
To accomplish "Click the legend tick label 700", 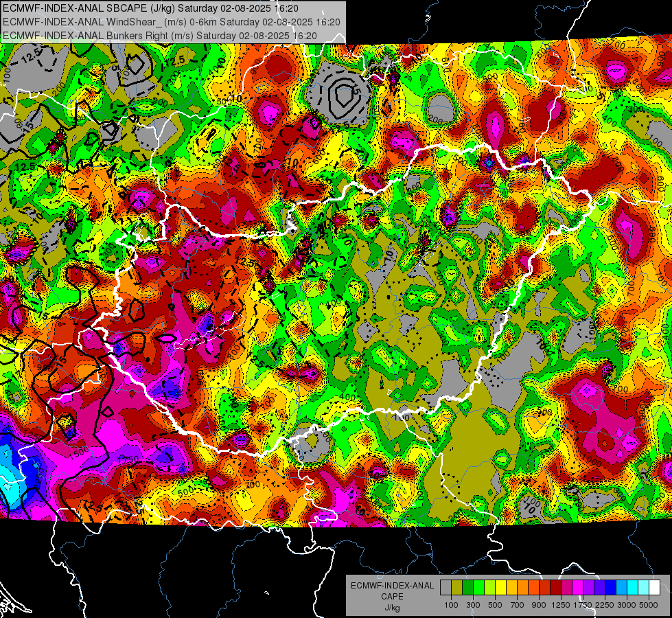I will coord(518,605).
